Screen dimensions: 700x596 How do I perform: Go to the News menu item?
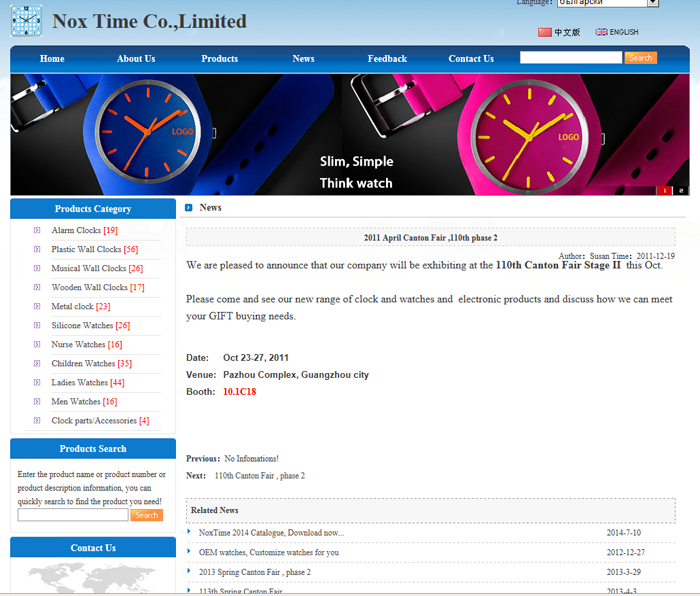click(x=304, y=59)
